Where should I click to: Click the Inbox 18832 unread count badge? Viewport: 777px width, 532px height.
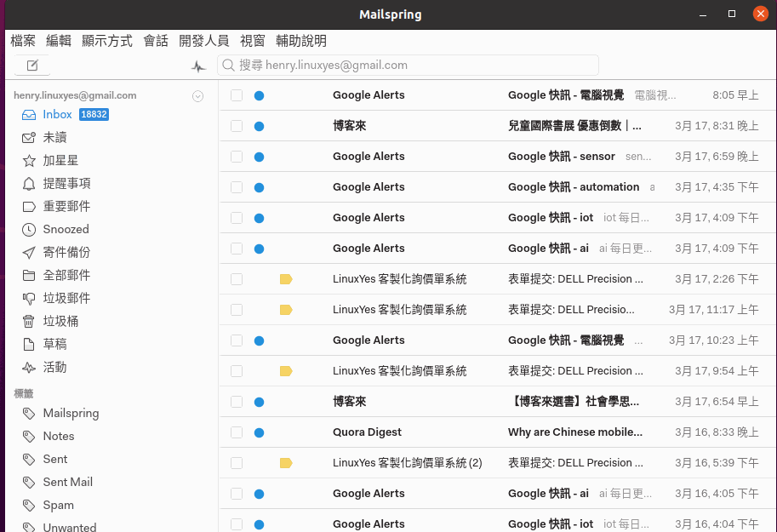pos(94,115)
